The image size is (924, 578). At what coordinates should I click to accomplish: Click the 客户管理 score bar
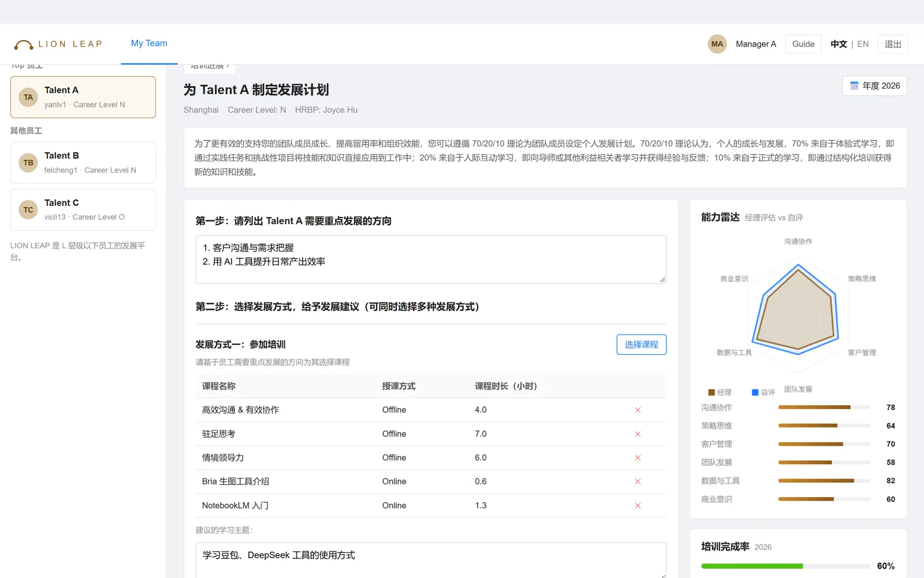(824, 444)
